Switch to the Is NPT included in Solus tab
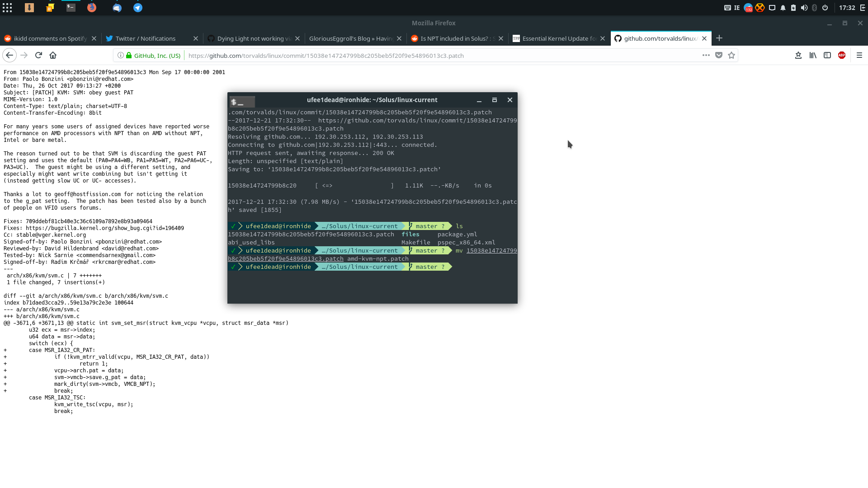Screen dimensions: 868x488 [452, 38]
